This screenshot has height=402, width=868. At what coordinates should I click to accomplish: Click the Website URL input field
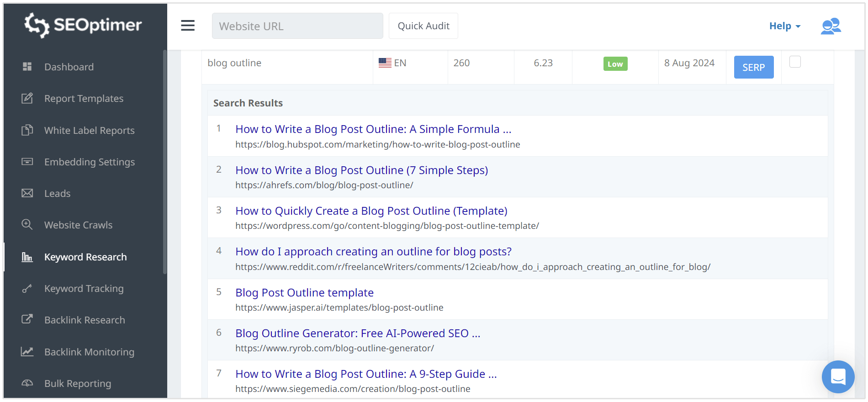pyautogui.click(x=297, y=26)
